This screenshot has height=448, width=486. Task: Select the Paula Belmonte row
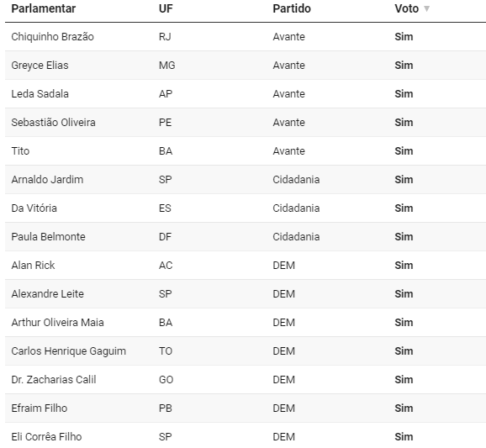(x=246, y=237)
